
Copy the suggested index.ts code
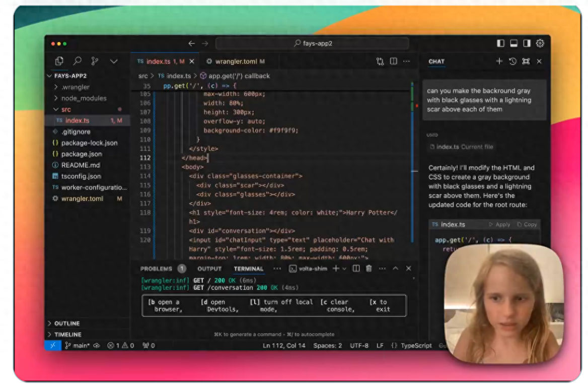[527, 224]
